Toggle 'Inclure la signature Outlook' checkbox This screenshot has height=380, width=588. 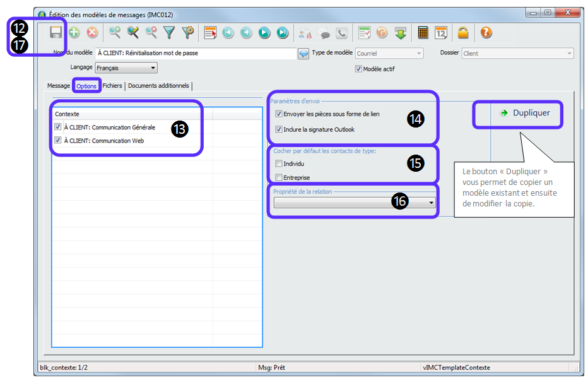coord(279,129)
